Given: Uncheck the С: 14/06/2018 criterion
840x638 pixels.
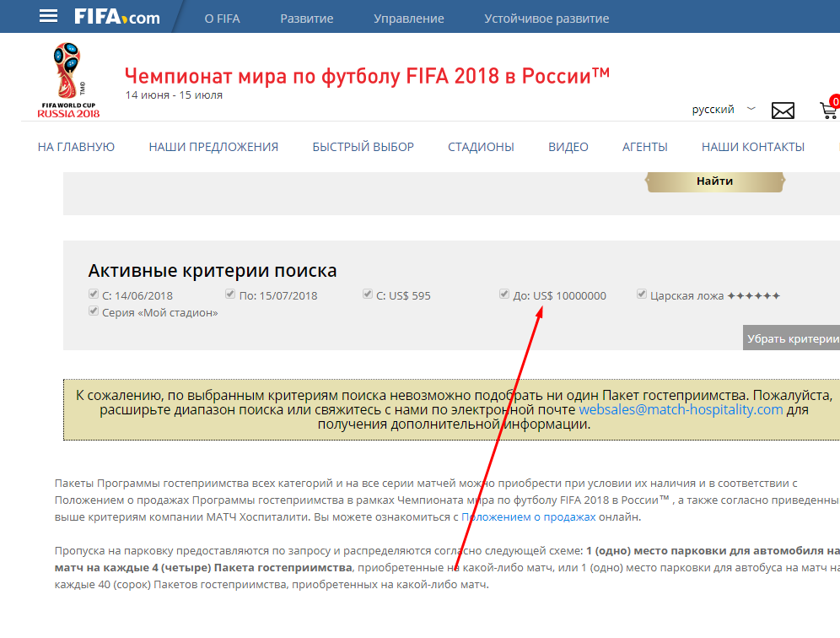Looking at the screenshot, I should tap(94, 294).
